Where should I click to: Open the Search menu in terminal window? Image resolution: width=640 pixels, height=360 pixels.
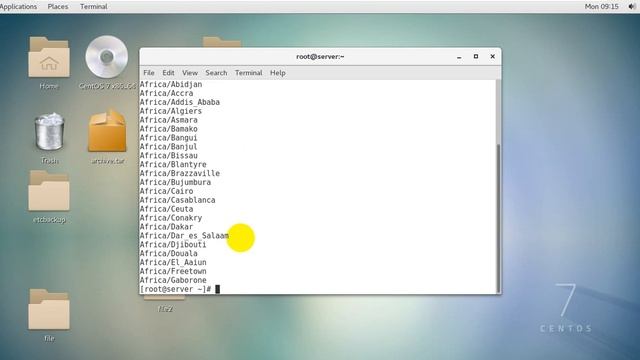tap(216, 73)
